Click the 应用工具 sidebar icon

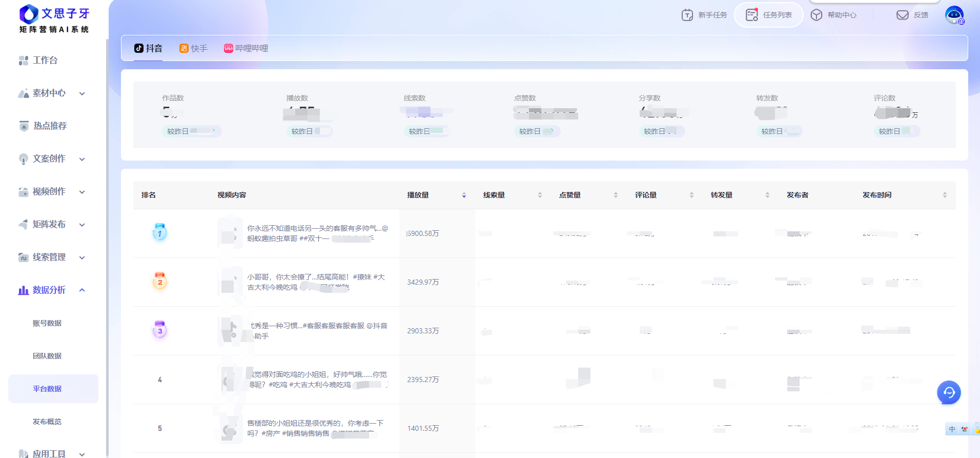coord(24,454)
